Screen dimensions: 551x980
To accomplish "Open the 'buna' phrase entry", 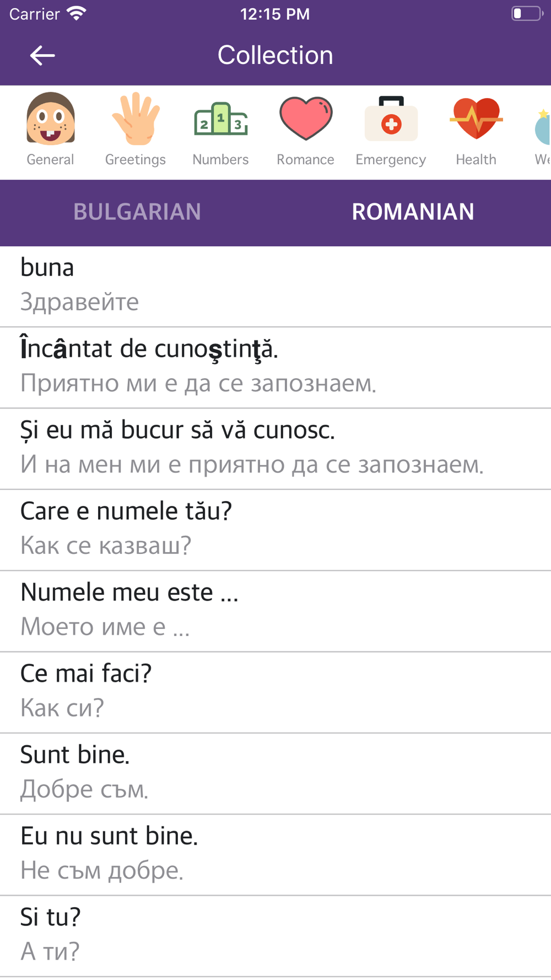I will click(275, 287).
